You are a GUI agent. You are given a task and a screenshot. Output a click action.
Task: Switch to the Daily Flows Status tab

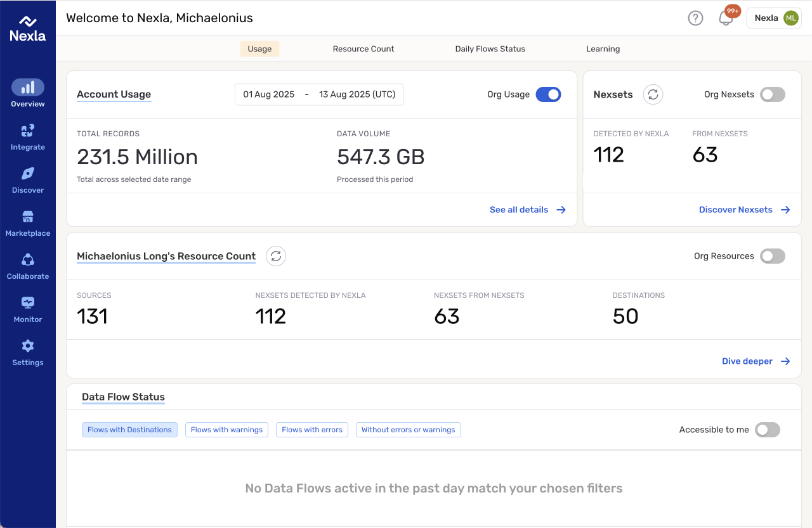pyautogui.click(x=490, y=49)
